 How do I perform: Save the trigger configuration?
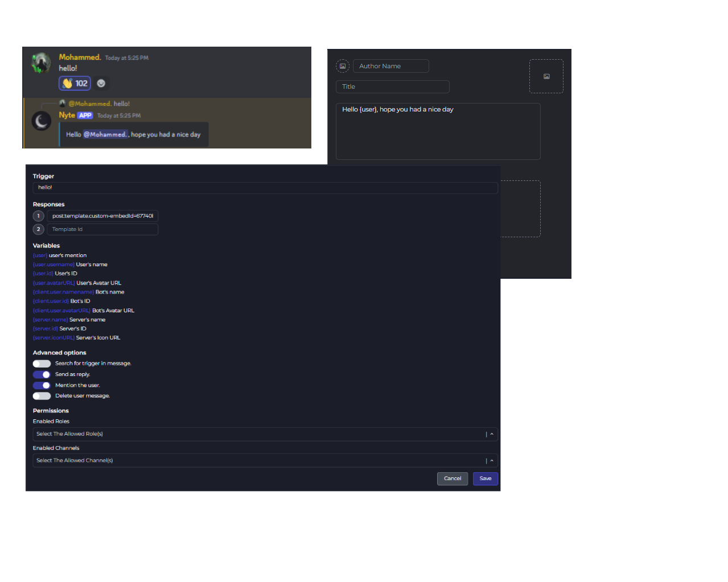pyautogui.click(x=485, y=478)
